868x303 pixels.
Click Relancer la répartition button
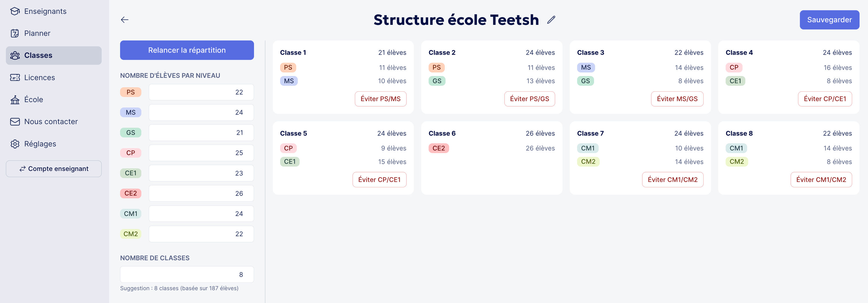(187, 50)
